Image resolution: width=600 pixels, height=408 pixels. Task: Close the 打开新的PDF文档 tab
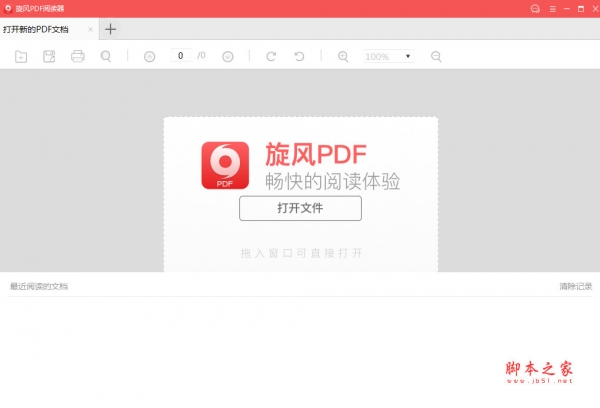(90, 29)
